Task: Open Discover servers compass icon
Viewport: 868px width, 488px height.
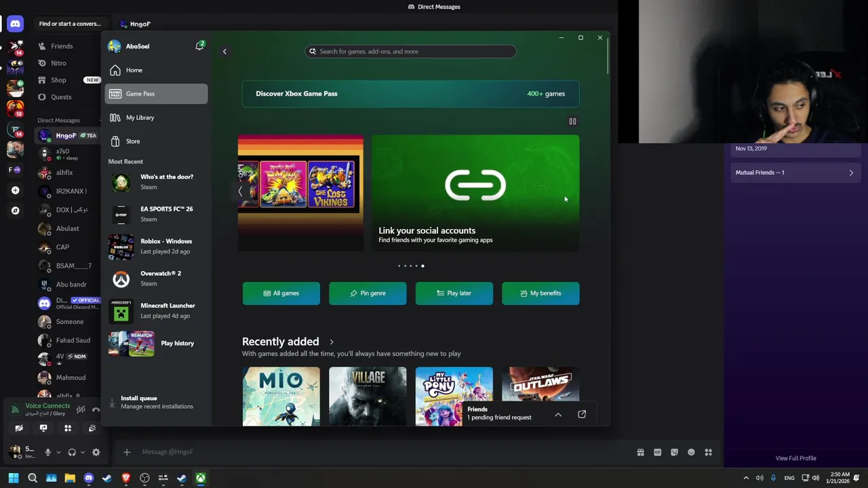Action: (x=15, y=210)
